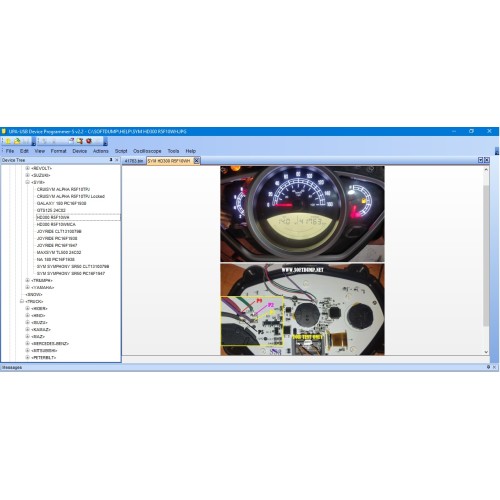
Task: Close the active document using the top-right X
Action: point(487,160)
